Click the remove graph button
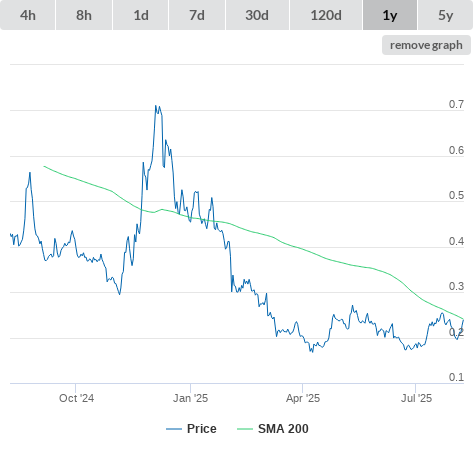The width and height of the screenshot is (474, 455). click(x=426, y=45)
